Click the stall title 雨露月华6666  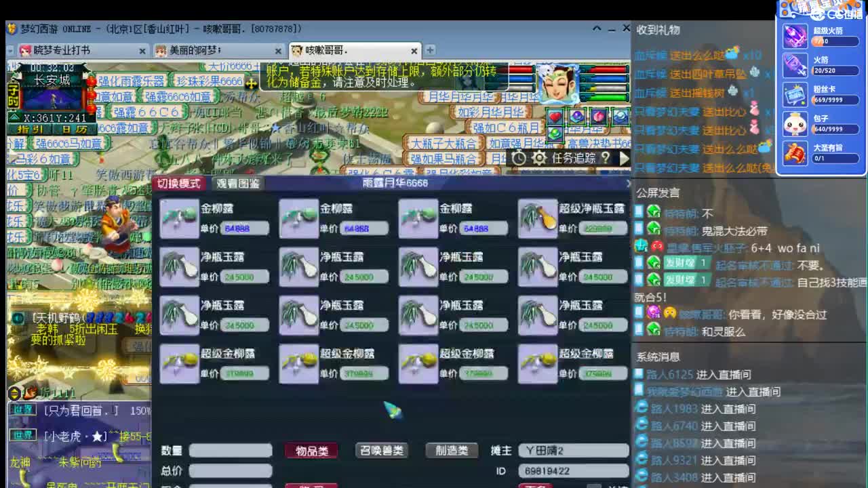(395, 183)
